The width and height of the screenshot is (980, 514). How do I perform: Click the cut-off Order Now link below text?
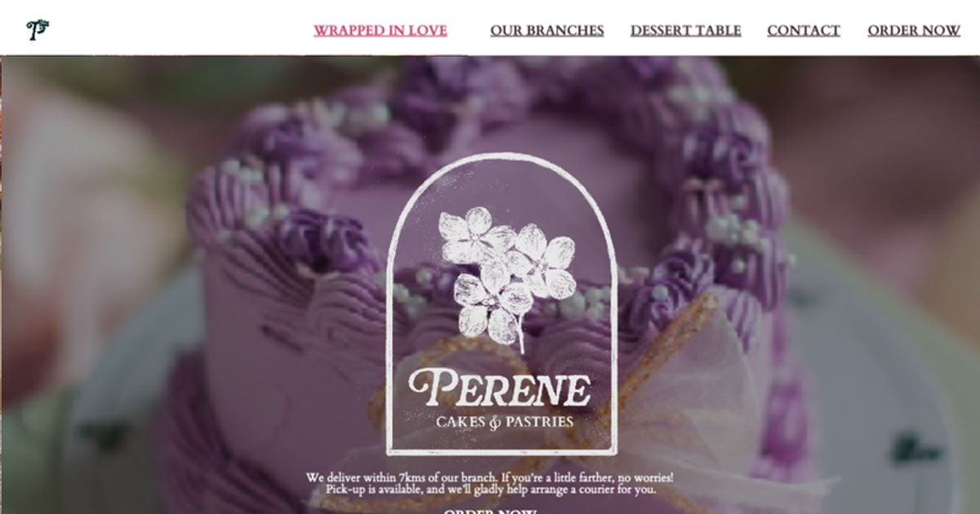tap(490, 511)
